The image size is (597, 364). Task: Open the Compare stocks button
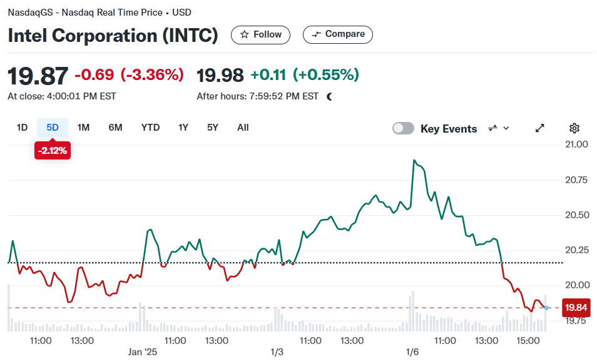click(x=338, y=34)
